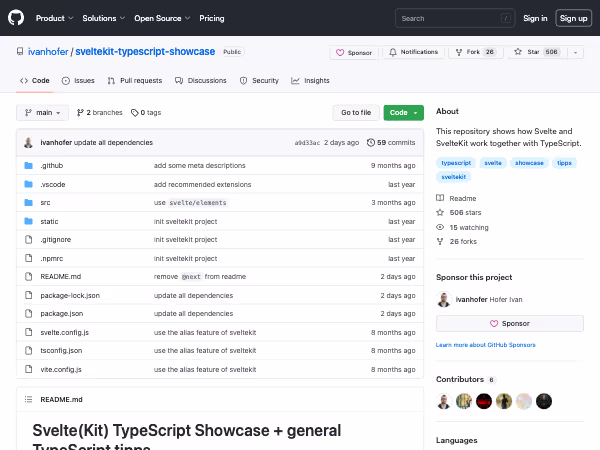Click the Sign up button
The image size is (600, 450).
click(573, 18)
